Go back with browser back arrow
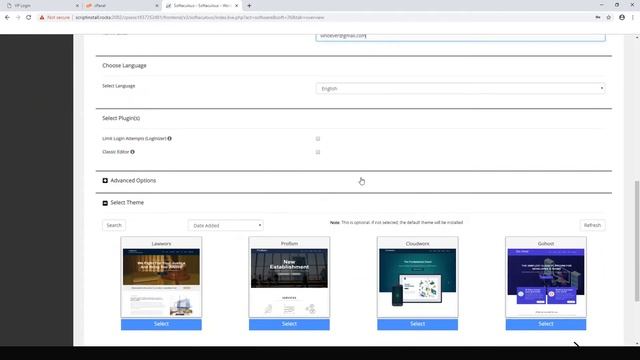The width and height of the screenshot is (640, 360). point(7,18)
